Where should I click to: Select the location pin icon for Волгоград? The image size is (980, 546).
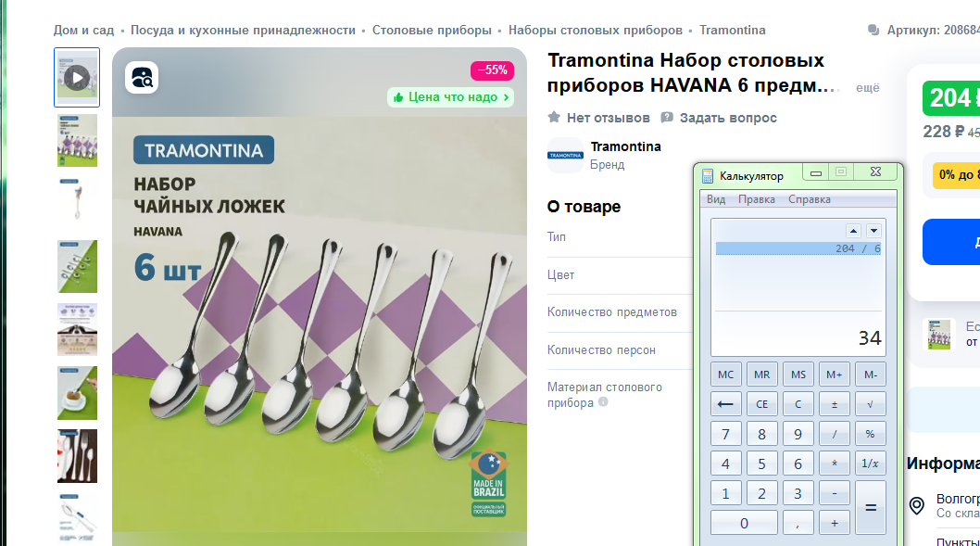pos(917,505)
